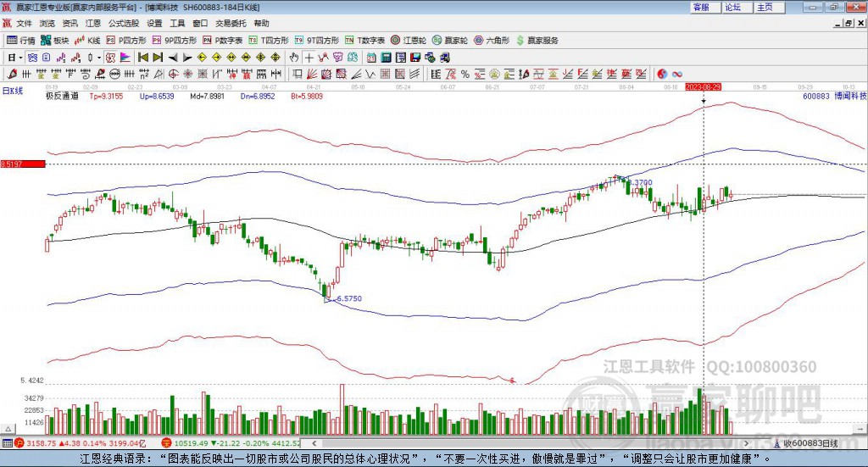Open the T四方形 tool
Image resolution: width=868 pixels, height=467 pixels.
pos(269,41)
